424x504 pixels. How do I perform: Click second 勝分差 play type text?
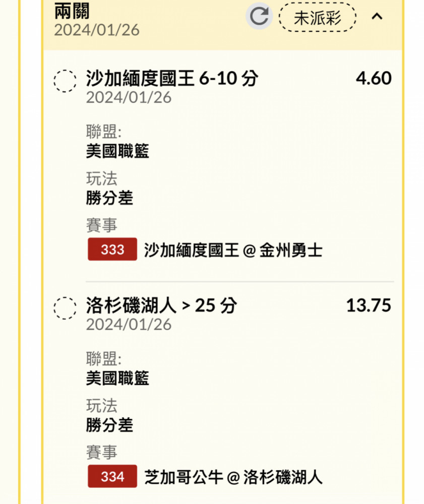(109, 424)
